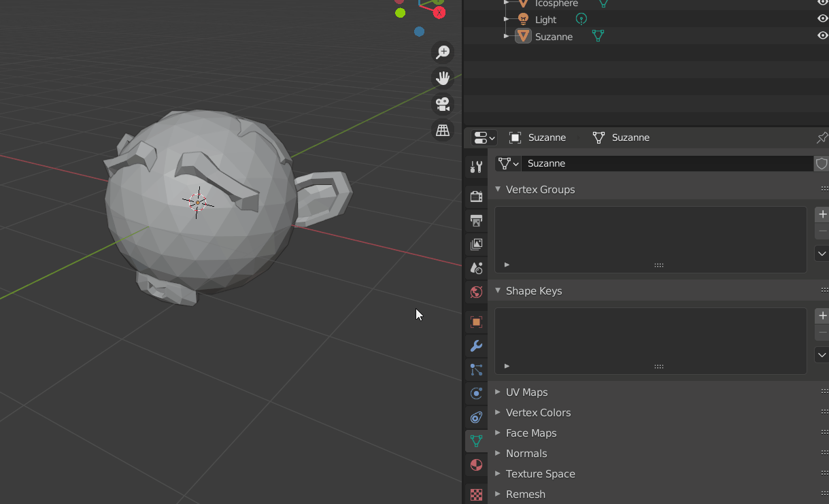
Task: Switch perspective/orthographic with the grid icon
Action: tap(443, 130)
